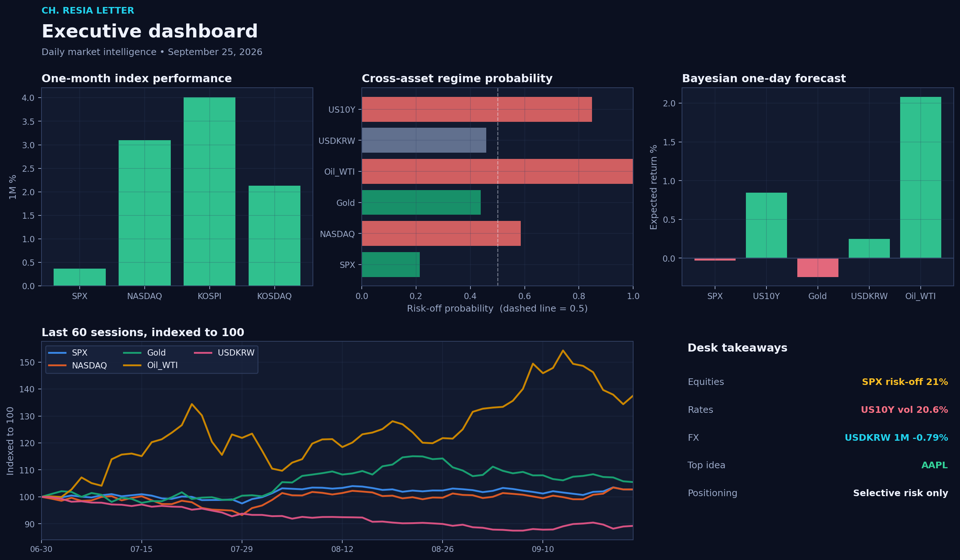Click the Gold green legend swatch

pos(132,353)
